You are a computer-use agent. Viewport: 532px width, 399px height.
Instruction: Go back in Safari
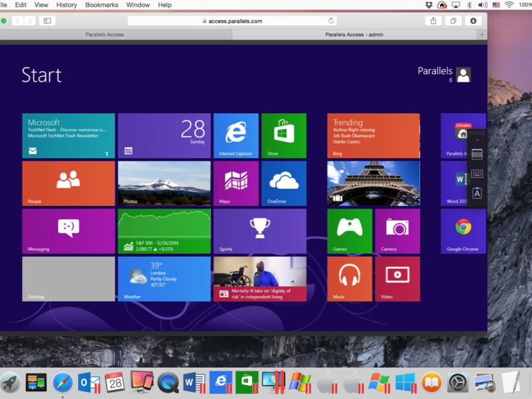18,21
